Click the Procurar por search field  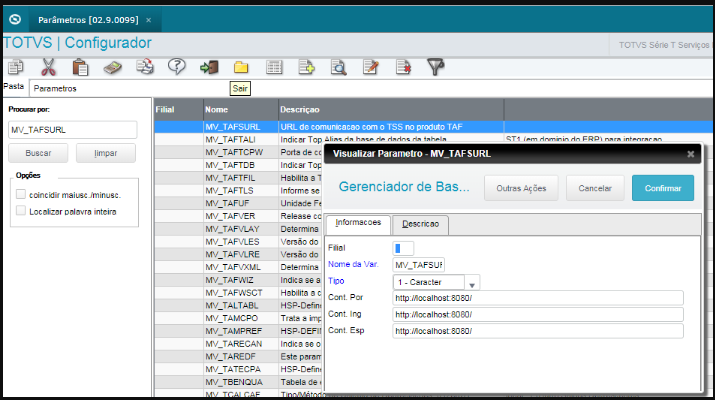[x=73, y=130]
